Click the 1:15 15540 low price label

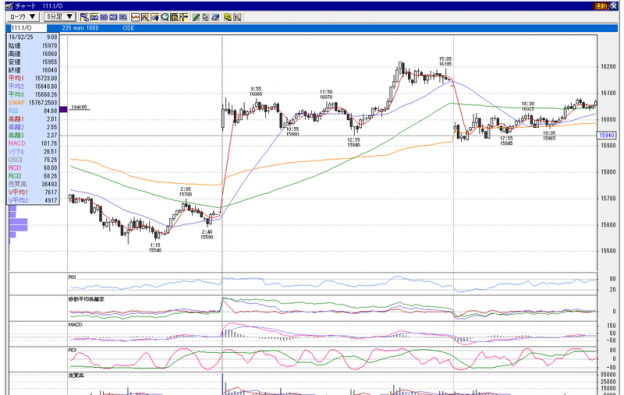click(155, 248)
